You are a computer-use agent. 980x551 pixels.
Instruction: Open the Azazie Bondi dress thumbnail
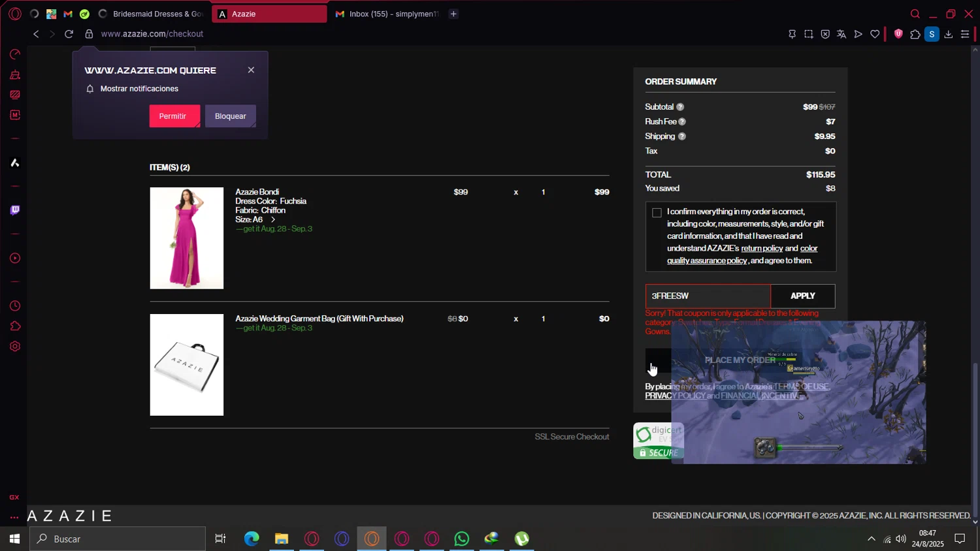[x=187, y=238]
